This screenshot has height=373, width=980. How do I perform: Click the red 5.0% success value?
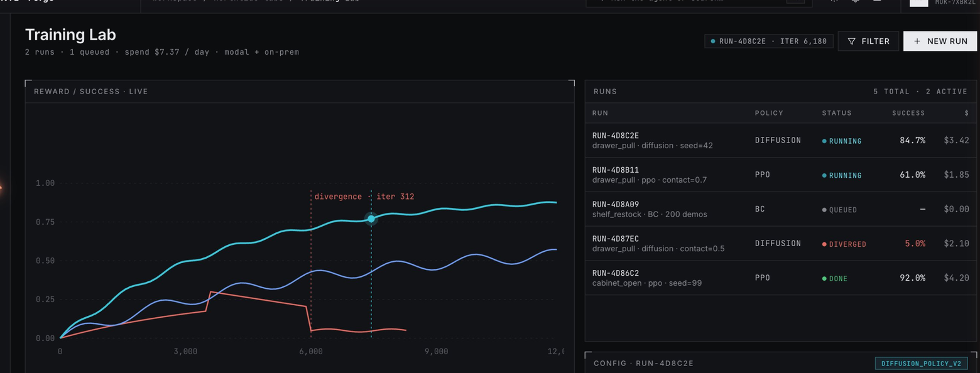tap(915, 244)
